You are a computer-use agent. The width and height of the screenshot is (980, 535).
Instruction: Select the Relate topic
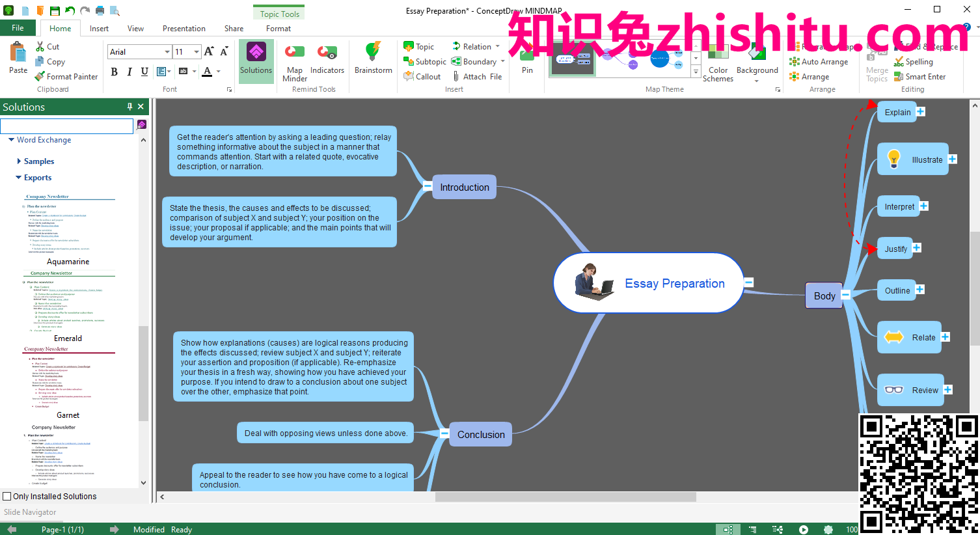[909, 337]
